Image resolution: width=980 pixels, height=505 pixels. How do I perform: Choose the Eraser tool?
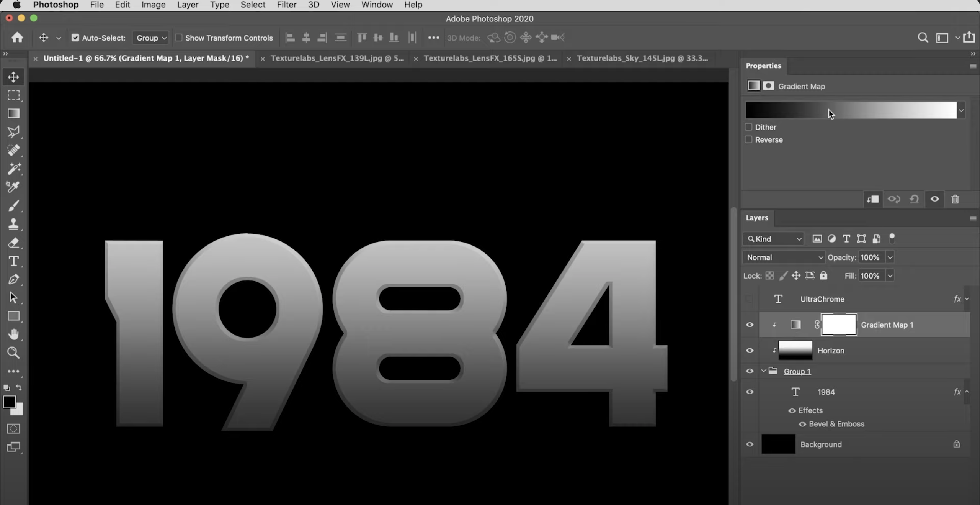click(14, 243)
